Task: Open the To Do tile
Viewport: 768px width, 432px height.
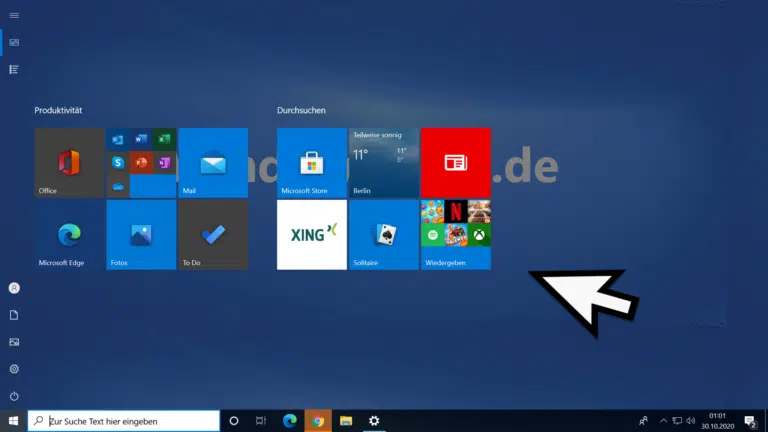Action: [x=213, y=235]
